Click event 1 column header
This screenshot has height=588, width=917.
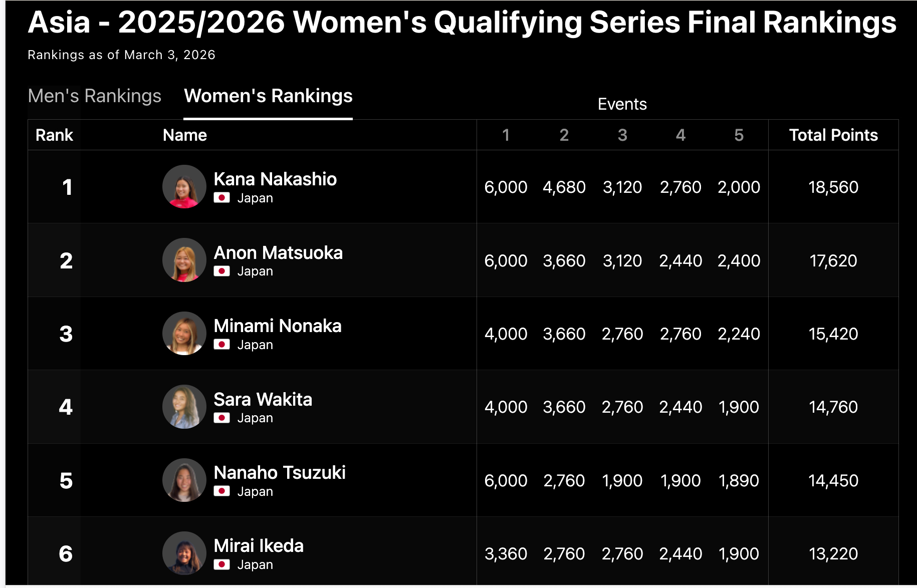pos(506,135)
